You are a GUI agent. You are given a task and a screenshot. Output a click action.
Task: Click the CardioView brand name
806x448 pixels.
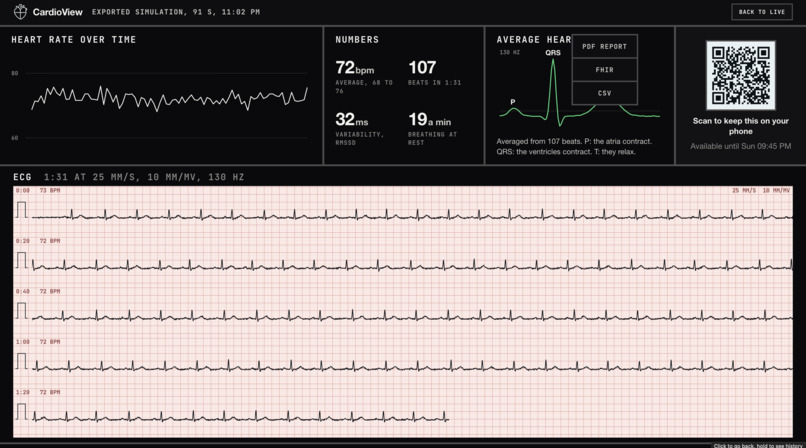(58, 12)
